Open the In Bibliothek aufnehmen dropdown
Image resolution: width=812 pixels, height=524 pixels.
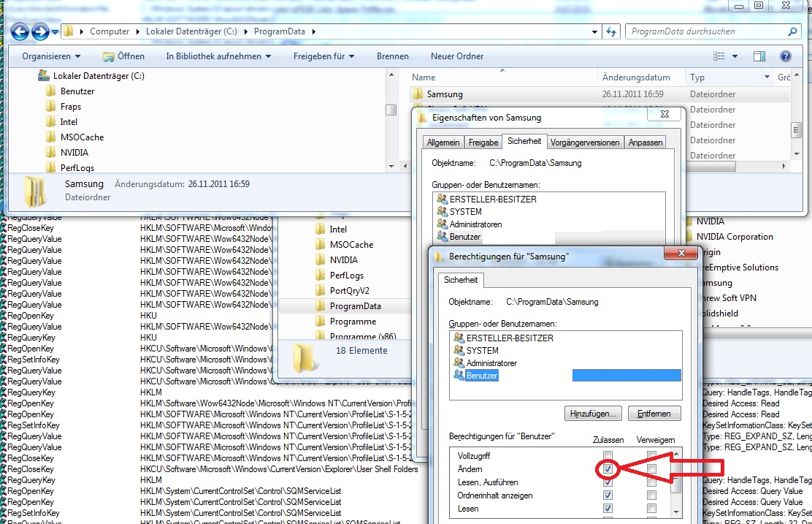coord(218,56)
